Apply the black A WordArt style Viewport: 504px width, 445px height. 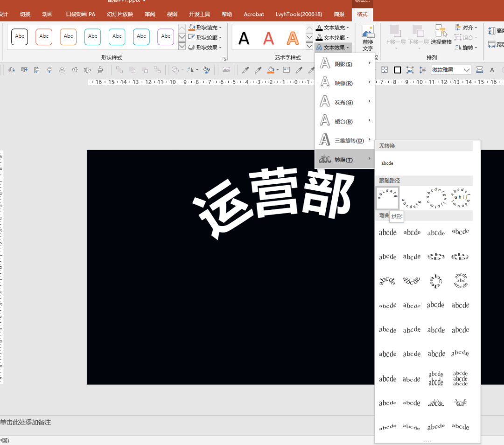(x=244, y=38)
